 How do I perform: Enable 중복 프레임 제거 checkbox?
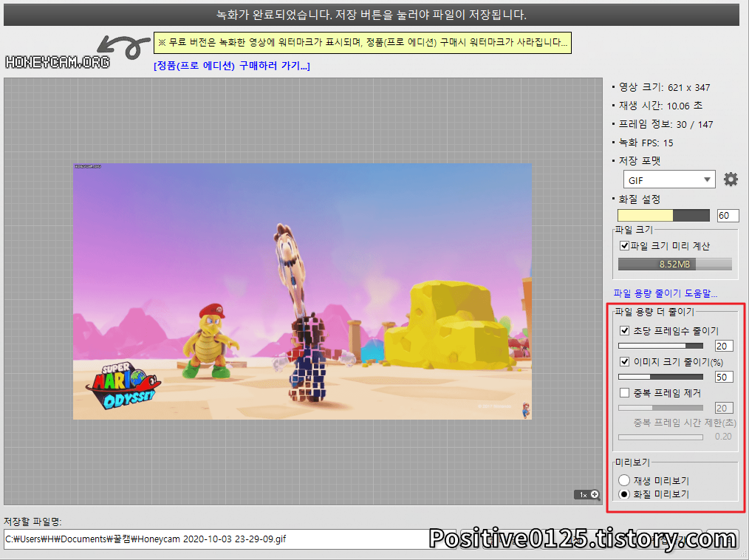(x=624, y=393)
